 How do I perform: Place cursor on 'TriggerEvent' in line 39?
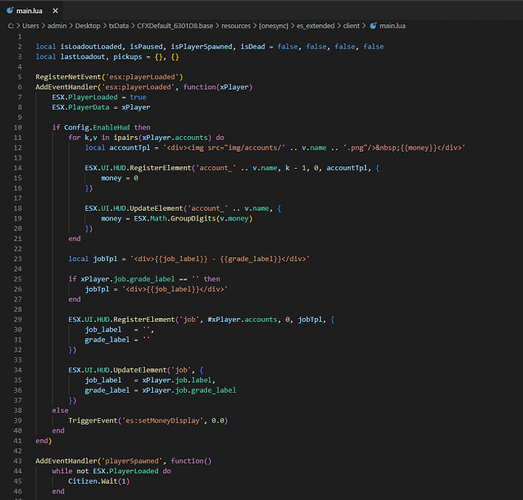[x=93, y=421]
